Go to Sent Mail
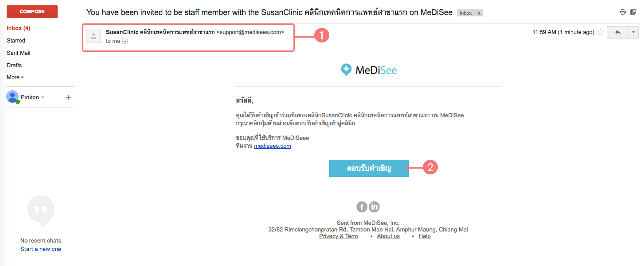Image resolution: width=644 pixels, height=266 pixels. 19,53
